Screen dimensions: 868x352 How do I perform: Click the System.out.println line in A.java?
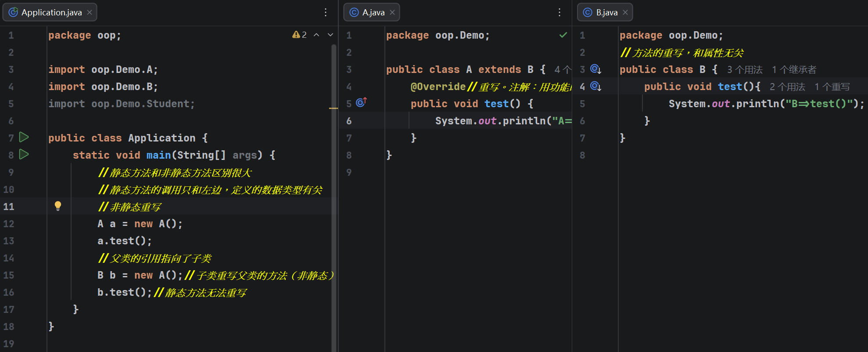click(x=503, y=121)
